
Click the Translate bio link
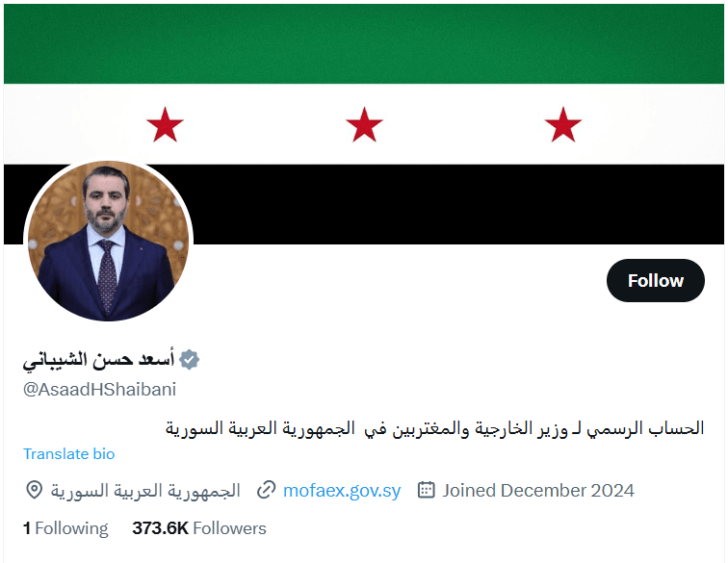[x=68, y=454]
